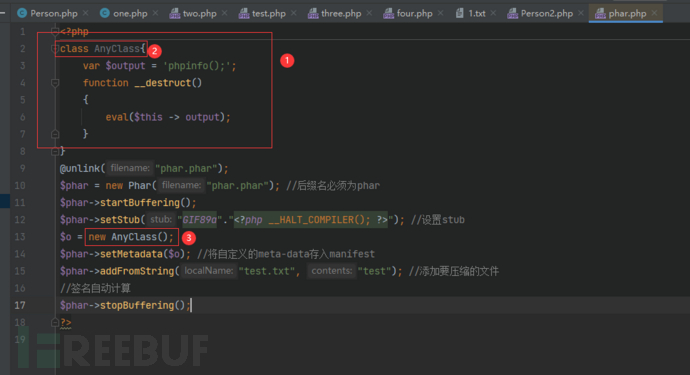Click the function end fold marker on line 7
The height and width of the screenshot is (375, 690).
tap(55, 134)
